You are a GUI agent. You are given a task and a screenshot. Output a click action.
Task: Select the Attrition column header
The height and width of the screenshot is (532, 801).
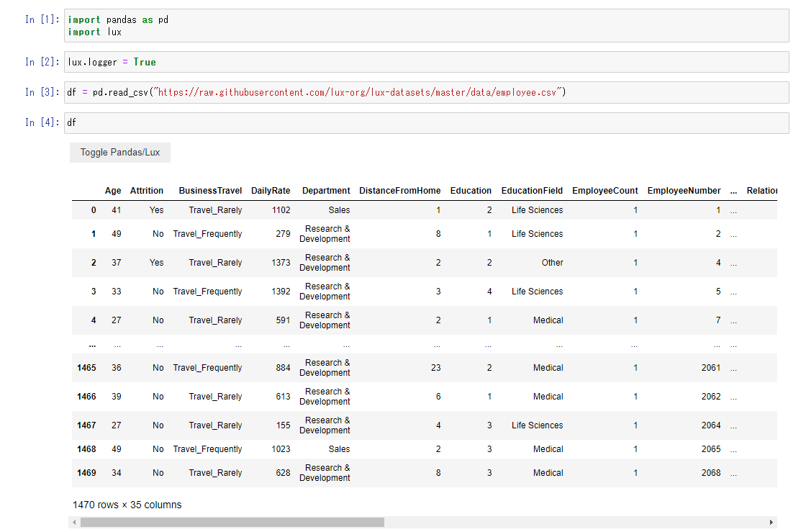click(147, 190)
